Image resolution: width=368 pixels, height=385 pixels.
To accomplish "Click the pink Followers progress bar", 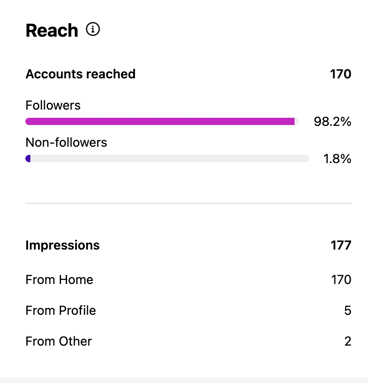I will pos(160,121).
